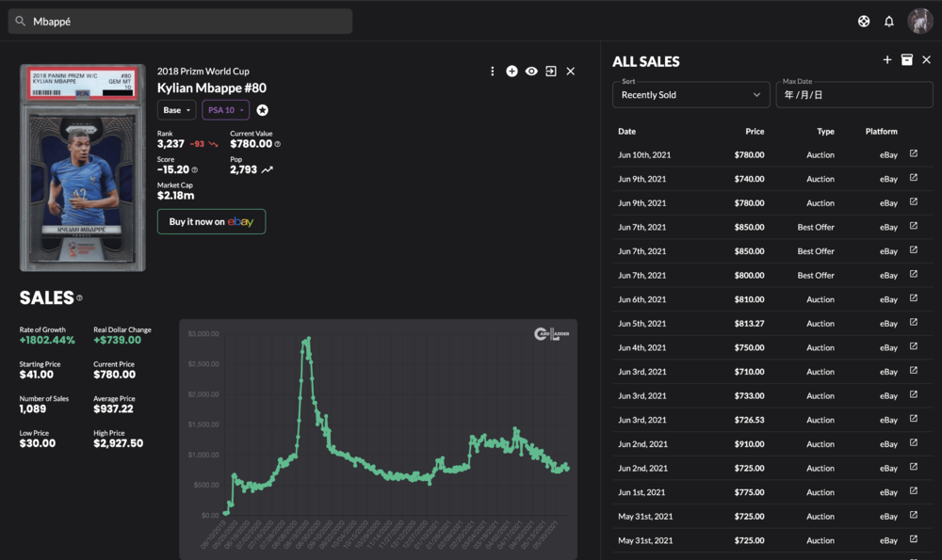Click the +$739.00 Real Dollar Change value
Screen dimensions: 942x560
pyautogui.click(x=117, y=341)
